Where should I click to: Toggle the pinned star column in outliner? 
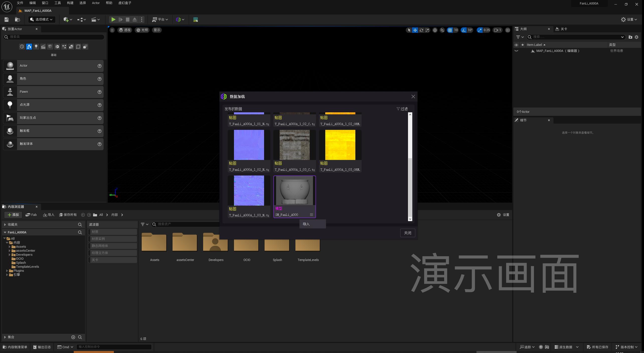523,45
